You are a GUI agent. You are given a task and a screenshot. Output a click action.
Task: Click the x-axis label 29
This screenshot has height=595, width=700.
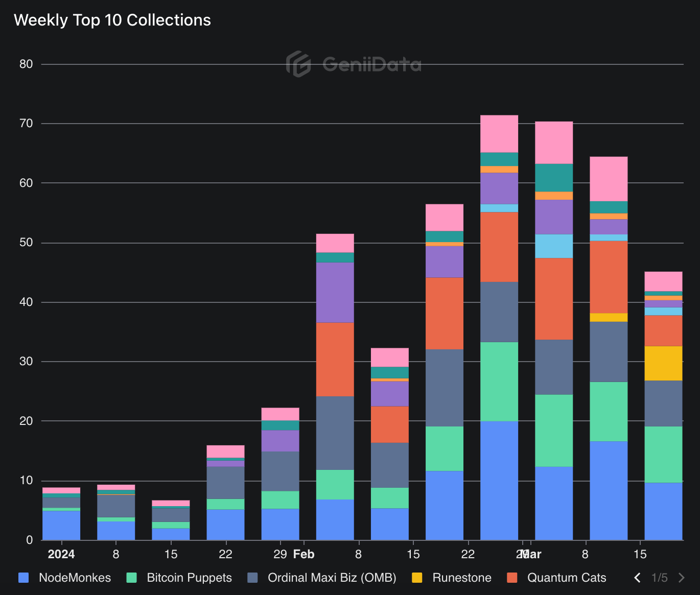tap(280, 555)
